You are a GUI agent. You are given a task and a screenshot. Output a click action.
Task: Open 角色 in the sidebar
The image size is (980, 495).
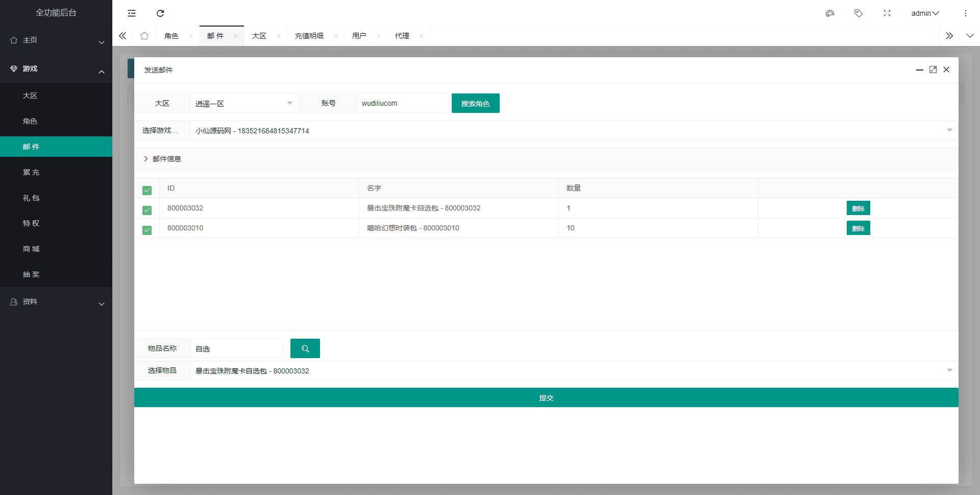56,121
